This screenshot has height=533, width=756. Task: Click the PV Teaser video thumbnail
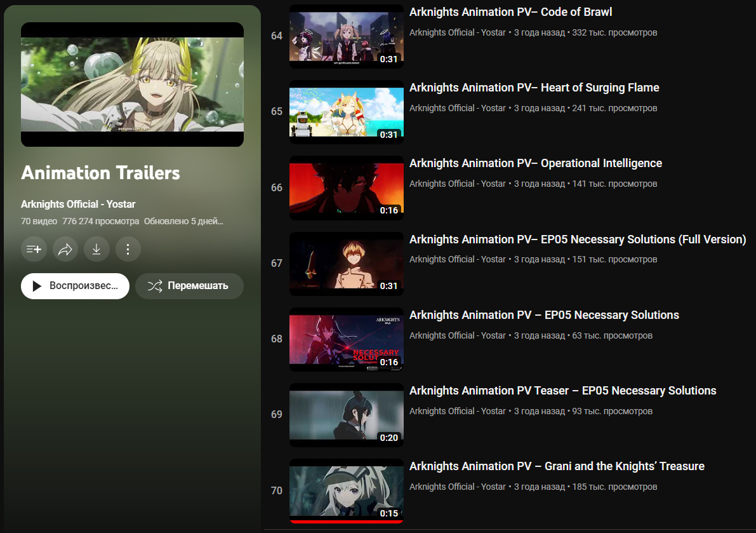(x=346, y=415)
